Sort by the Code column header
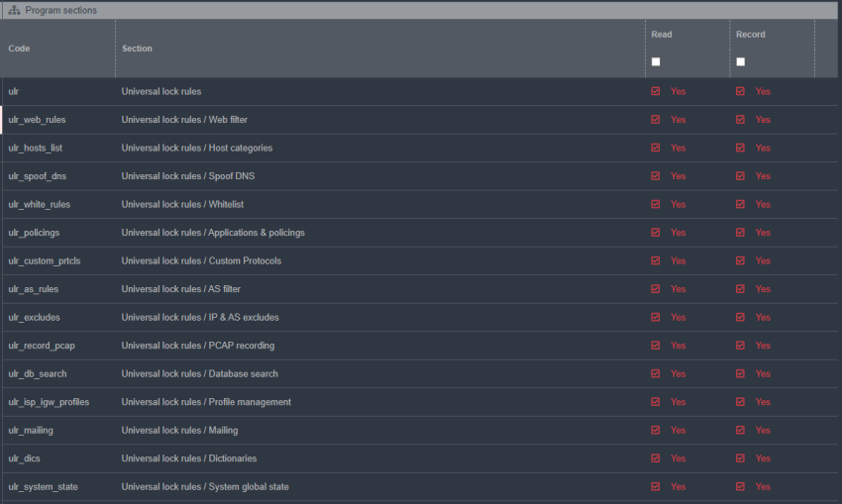The height and width of the screenshot is (504, 842). coord(19,49)
